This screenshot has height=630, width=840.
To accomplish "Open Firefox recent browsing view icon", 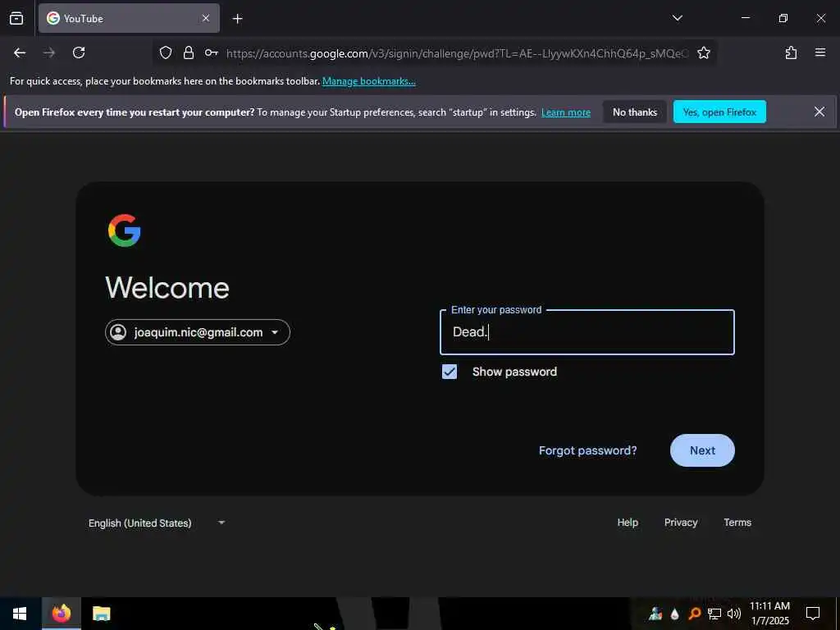I will [16, 18].
